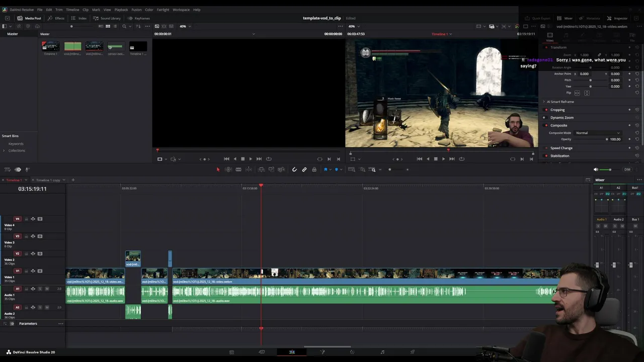This screenshot has height=362, width=644.
Task: Open the Inspector panel
Action: 617,18
